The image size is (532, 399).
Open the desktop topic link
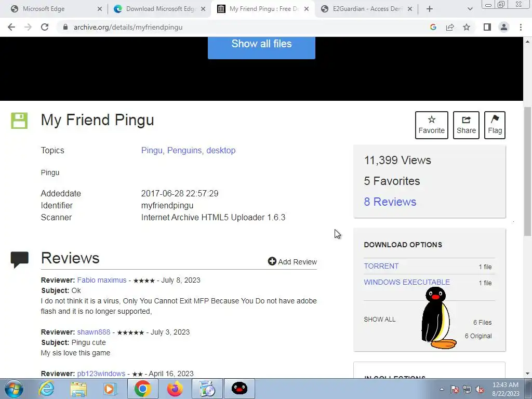point(221,150)
